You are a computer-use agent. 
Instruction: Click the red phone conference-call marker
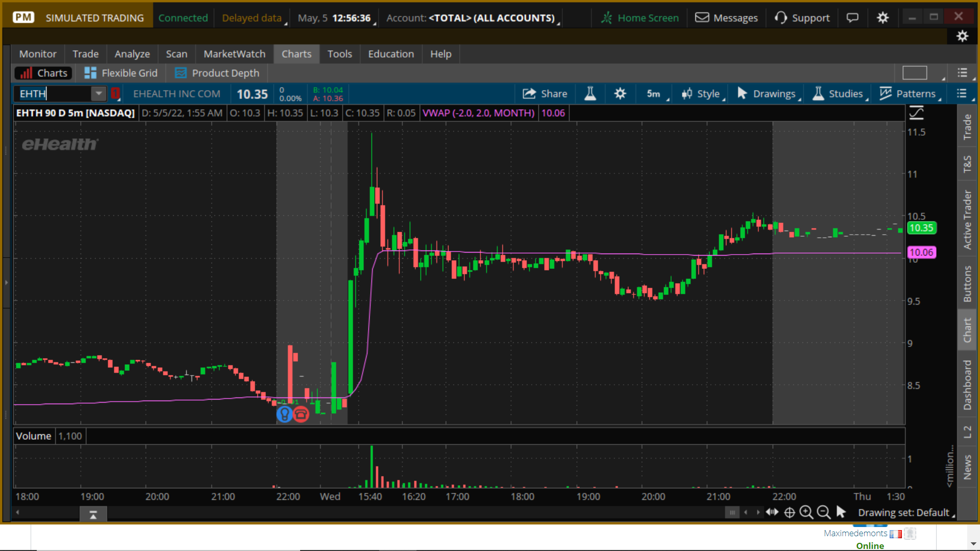pos(301,414)
